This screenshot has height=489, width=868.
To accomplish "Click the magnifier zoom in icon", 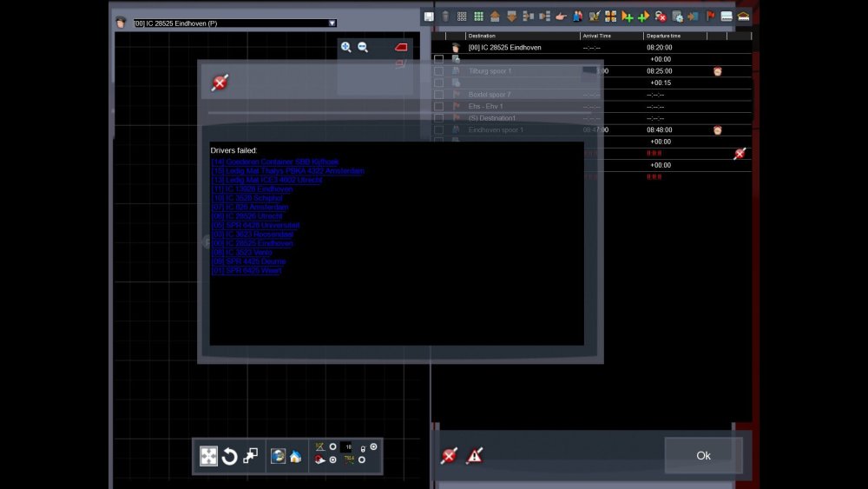I will (x=346, y=48).
